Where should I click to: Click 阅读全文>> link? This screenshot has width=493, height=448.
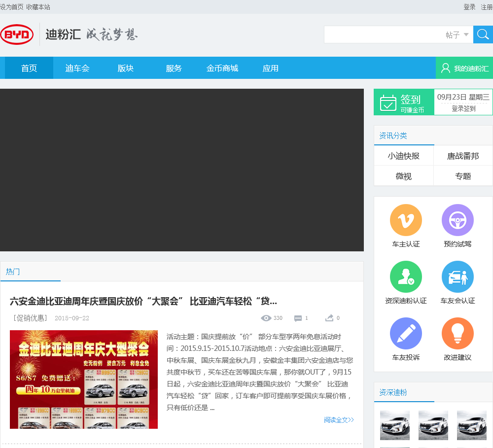coord(339,420)
